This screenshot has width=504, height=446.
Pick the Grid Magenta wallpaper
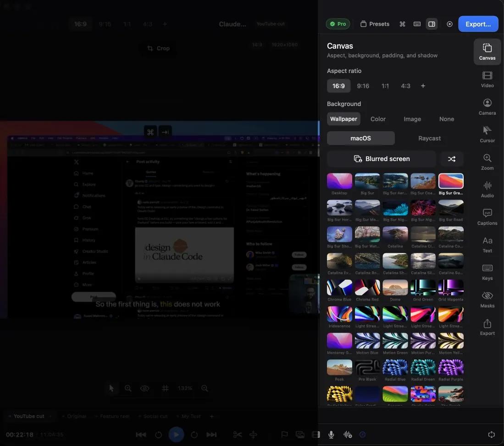pos(451,288)
